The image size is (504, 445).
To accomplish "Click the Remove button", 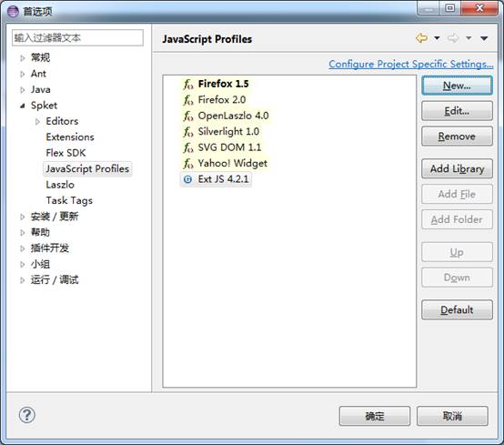I will click(457, 137).
